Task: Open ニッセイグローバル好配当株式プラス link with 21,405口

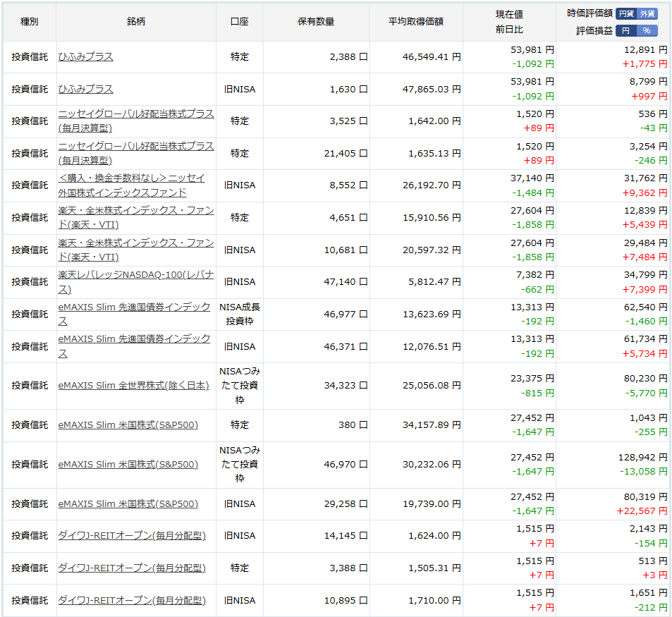Action: (x=136, y=154)
